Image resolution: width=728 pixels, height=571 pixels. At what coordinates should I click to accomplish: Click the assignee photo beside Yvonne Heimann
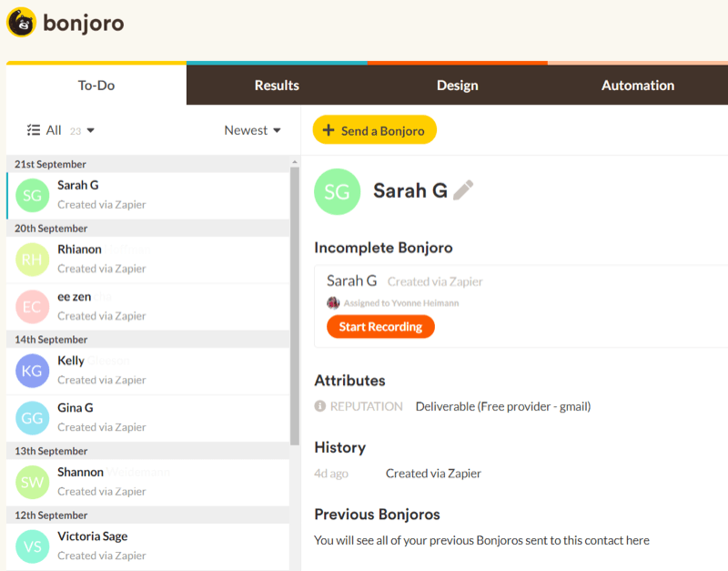coord(333,303)
